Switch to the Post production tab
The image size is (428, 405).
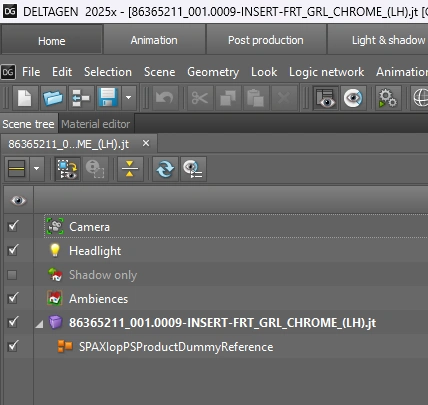click(266, 40)
